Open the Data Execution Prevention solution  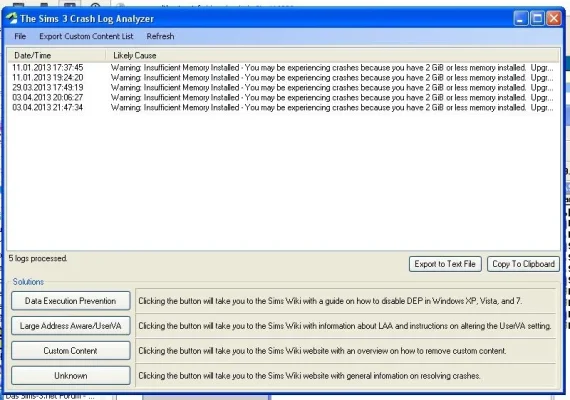click(x=71, y=301)
